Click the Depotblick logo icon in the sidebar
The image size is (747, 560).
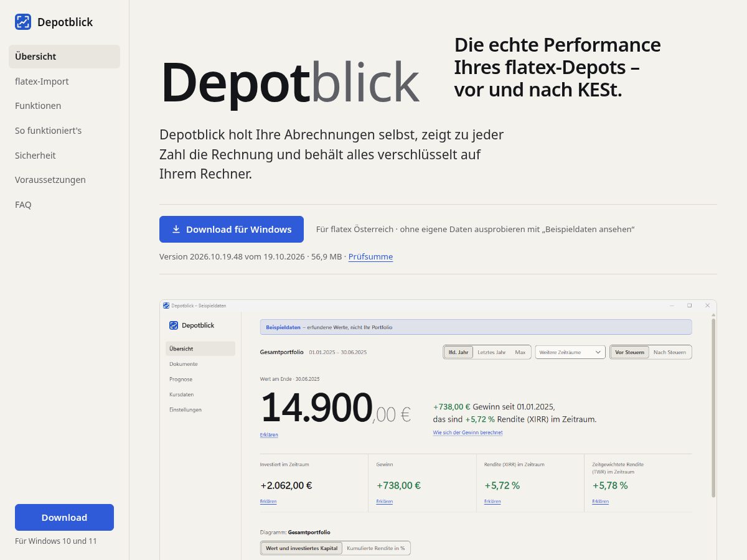[x=23, y=22]
